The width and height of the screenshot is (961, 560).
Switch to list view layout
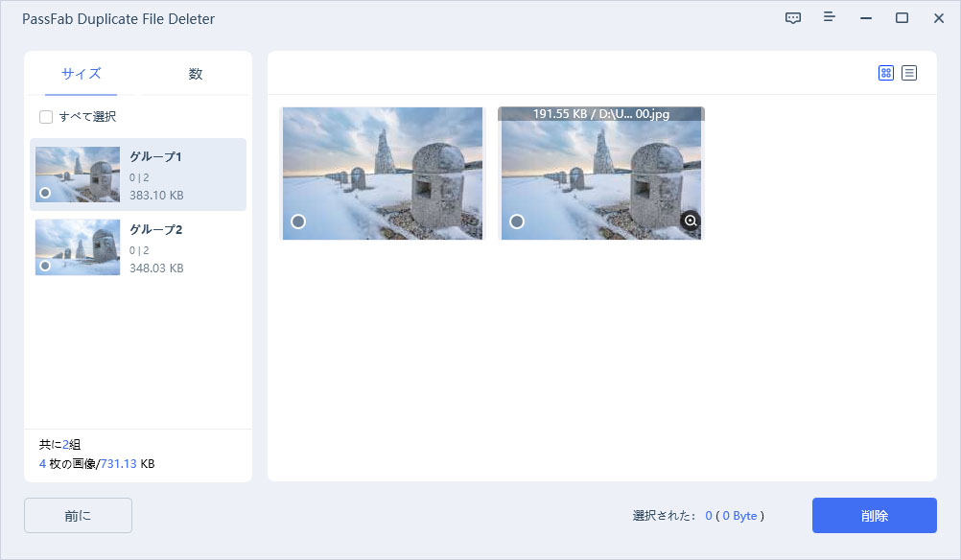click(x=909, y=73)
